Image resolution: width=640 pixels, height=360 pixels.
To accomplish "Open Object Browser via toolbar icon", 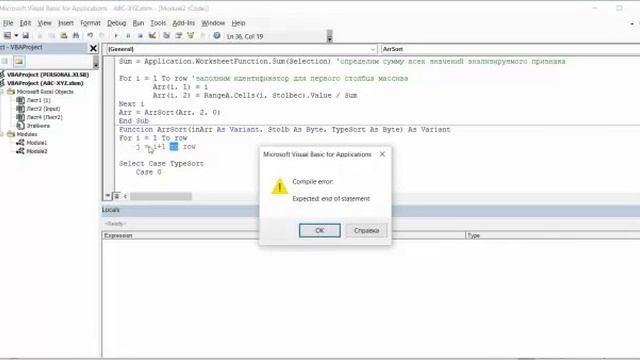I will coord(191,36).
